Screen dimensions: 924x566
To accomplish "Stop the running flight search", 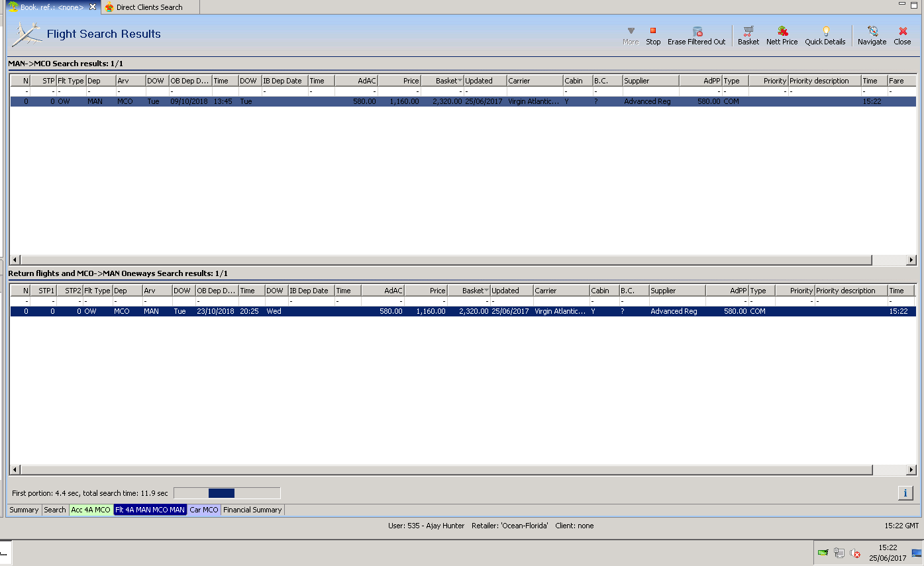I will [653, 36].
